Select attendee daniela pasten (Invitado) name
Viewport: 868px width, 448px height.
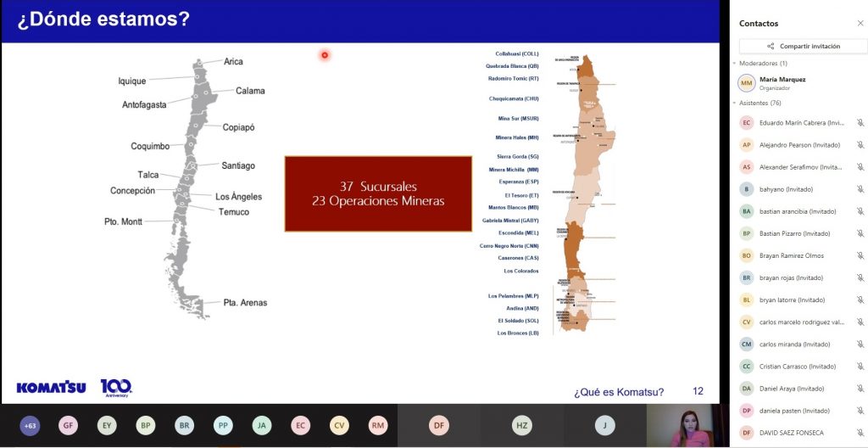click(x=794, y=411)
